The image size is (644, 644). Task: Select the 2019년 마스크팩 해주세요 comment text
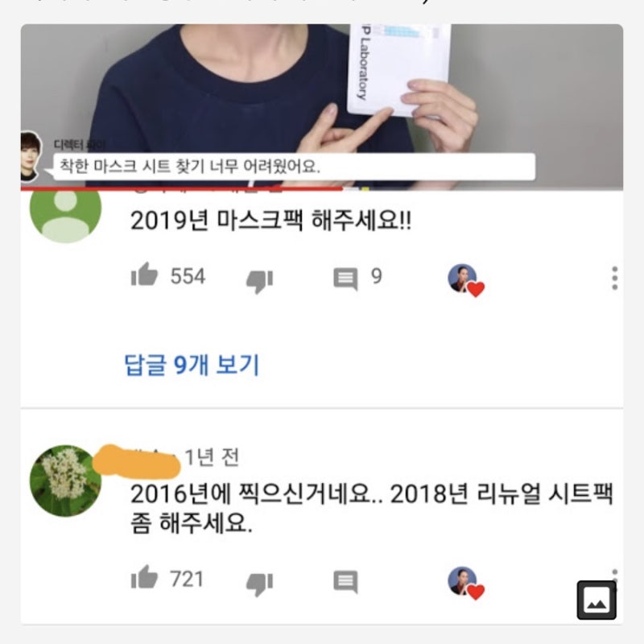(x=270, y=221)
